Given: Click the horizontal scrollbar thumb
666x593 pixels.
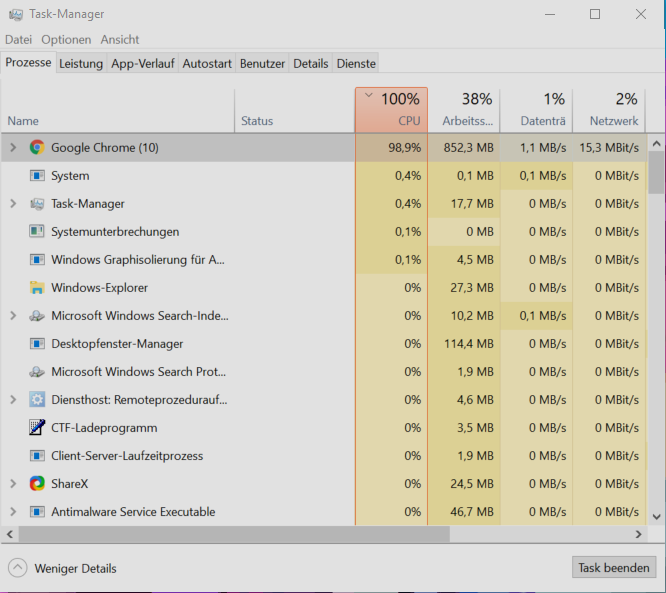Looking at the screenshot, I should [234, 534].
